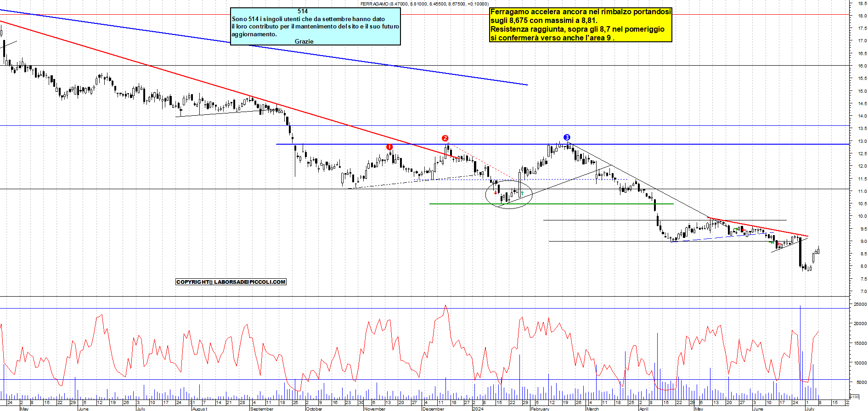Click the 9.0 price axis label
The image size is (868, 411).
(863, 241)
